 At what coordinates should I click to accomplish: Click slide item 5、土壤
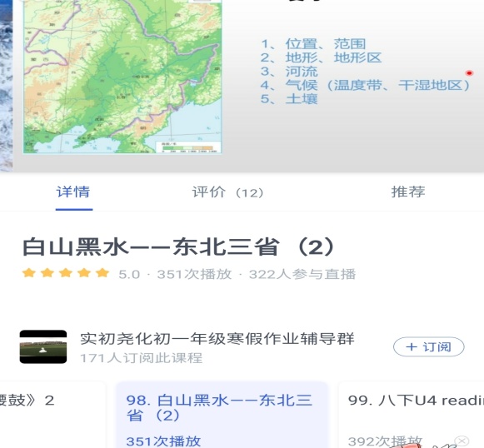[289, 99]
